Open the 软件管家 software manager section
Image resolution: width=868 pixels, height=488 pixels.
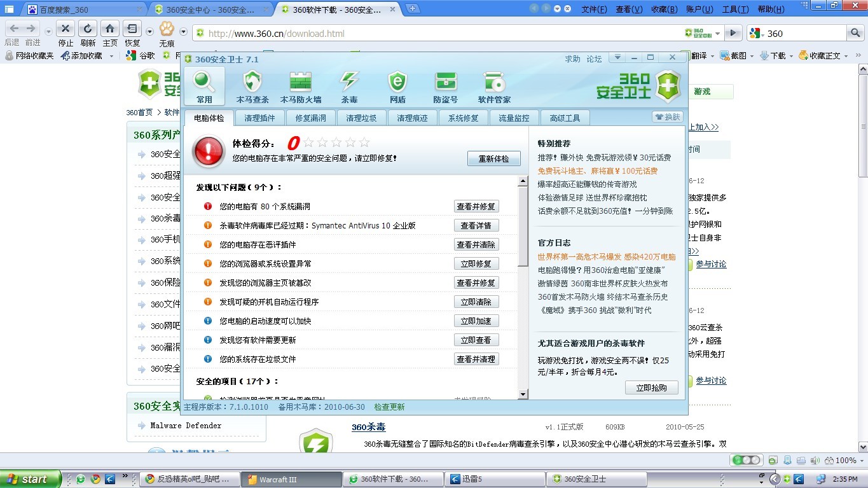tap(494, 86)
